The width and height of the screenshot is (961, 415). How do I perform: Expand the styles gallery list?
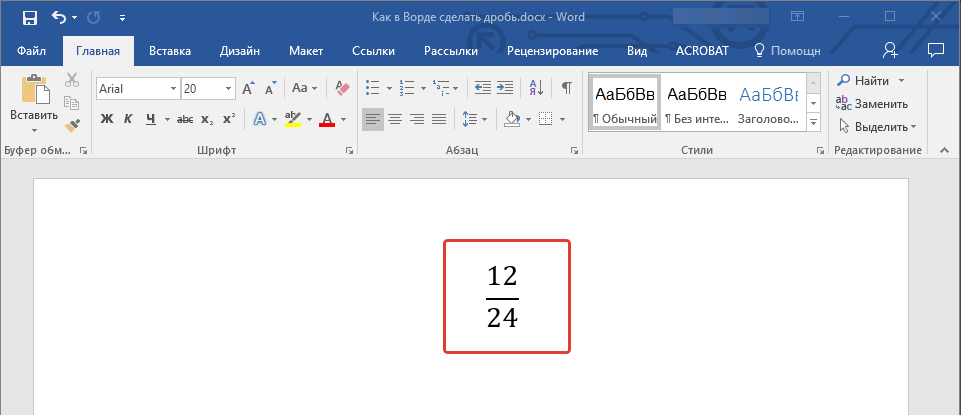tap(813, 122)
